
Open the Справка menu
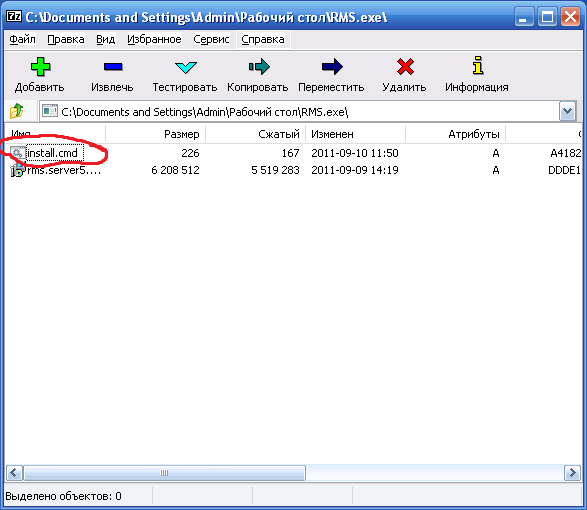(263, 39)
